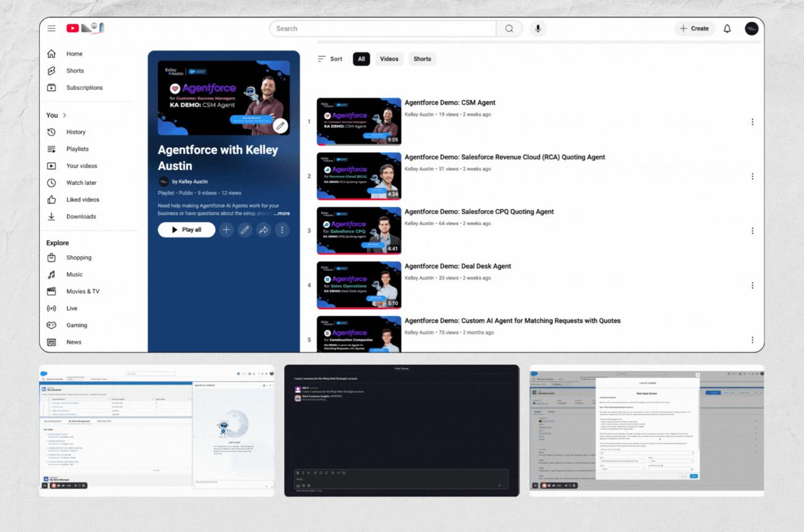The image size is (804, 532).
Task: Edit the playlist cover thumbnail pencil
Action: [280, 126]
